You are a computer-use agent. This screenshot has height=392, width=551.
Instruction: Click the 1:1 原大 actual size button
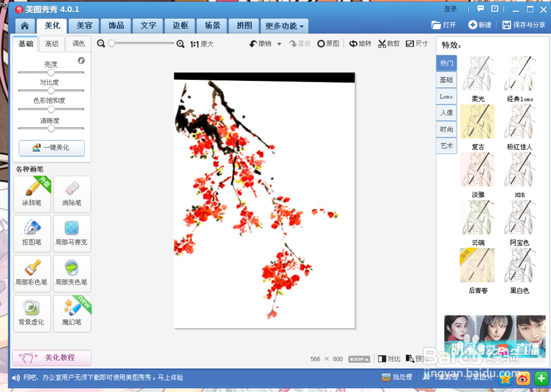(202, 44)
